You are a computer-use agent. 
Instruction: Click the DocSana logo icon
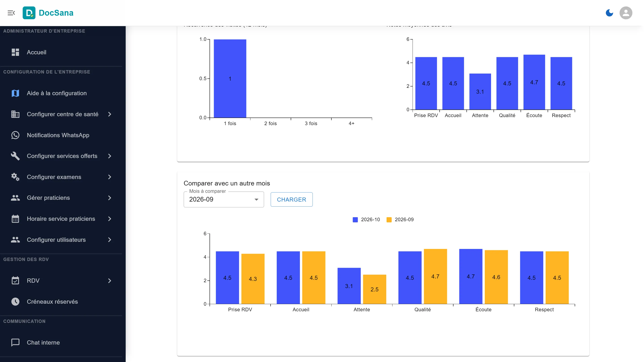(x=29, y=13)
